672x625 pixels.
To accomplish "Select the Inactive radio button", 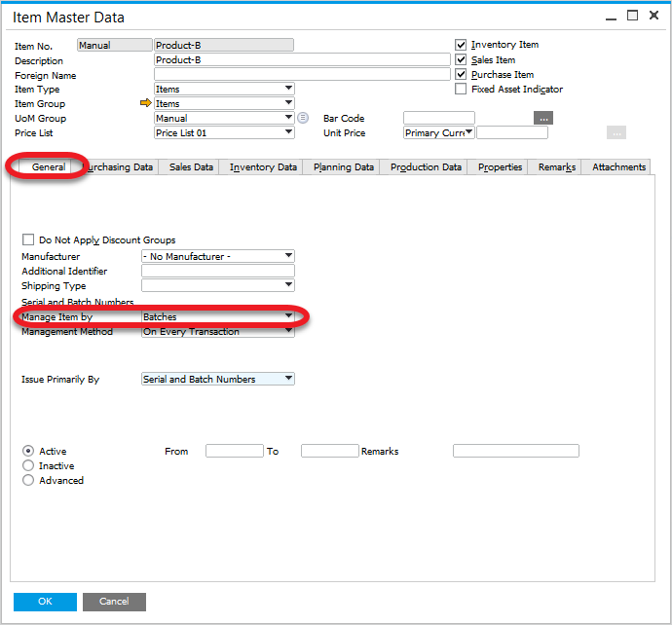I will [x=28, y=465].
